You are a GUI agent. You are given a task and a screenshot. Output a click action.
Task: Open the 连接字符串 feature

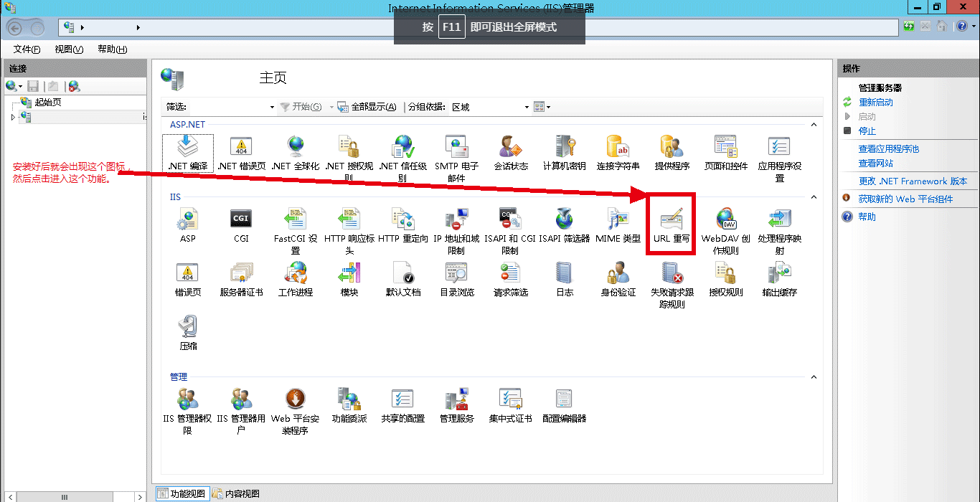click(618, 153)
